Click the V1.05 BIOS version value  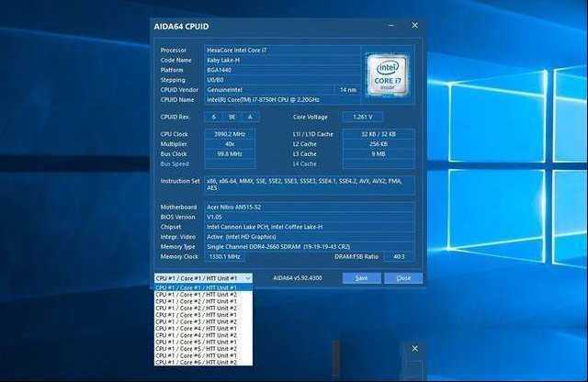(x=310, y=217)
